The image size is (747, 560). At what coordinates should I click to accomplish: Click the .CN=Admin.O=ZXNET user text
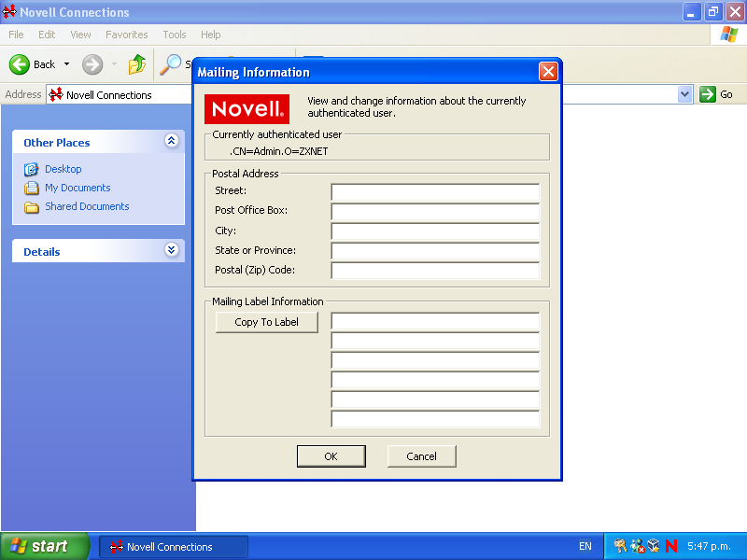tap(278, 151)
